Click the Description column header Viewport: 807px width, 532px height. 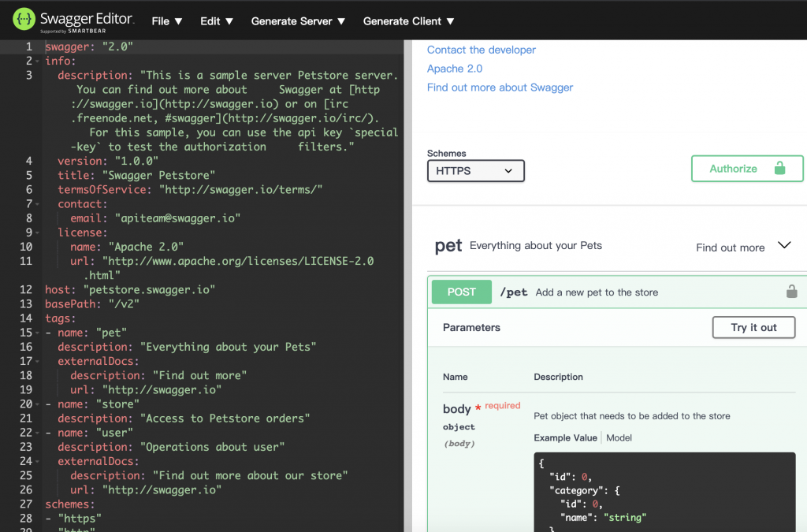(x=558, y=378)
